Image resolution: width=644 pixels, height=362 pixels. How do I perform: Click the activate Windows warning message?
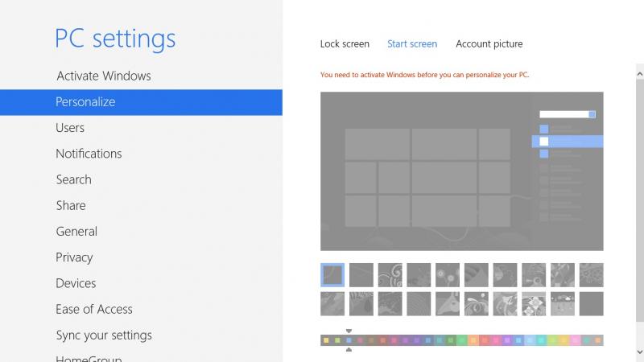point(425,75)
